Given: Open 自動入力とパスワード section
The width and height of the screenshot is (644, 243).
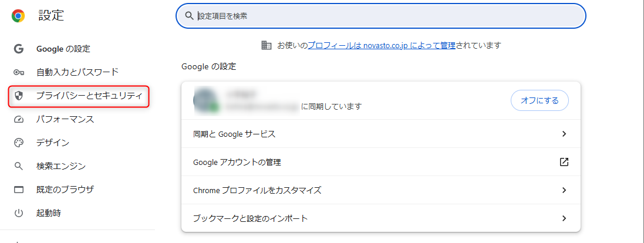Looking at the screenshot, I should pyautogui.click(x=77, y=72).
